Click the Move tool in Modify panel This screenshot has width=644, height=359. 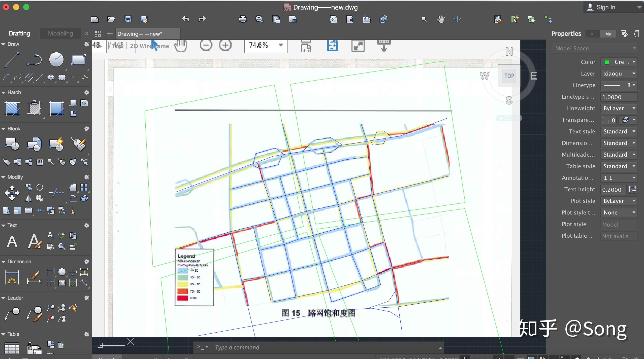point(12,193)
